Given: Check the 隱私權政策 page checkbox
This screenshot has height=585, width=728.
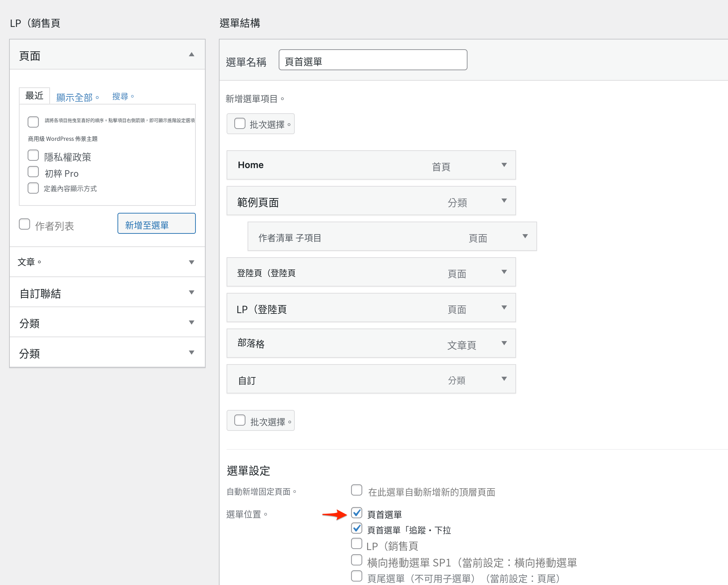Looking at the screenshot, I should pyautogui.click(x=33, y=155).
